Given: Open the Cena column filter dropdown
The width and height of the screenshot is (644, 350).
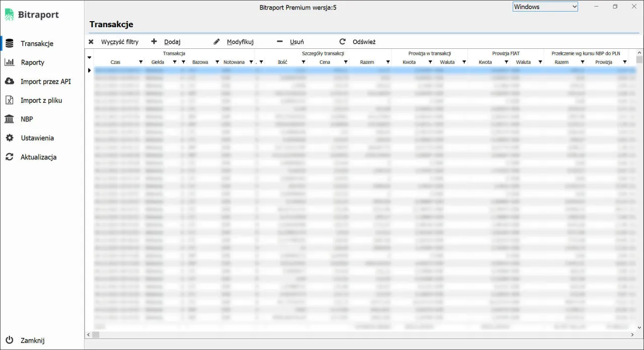Looking at the screenshot, I should [x=346, y=62].
